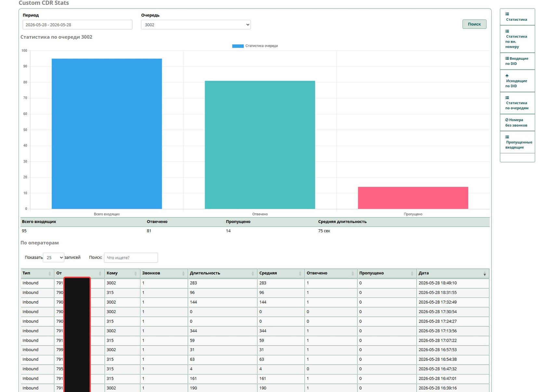Focus the Что ищете? search field
This screenshot has width=546, height=392.
tap(131, 258)
